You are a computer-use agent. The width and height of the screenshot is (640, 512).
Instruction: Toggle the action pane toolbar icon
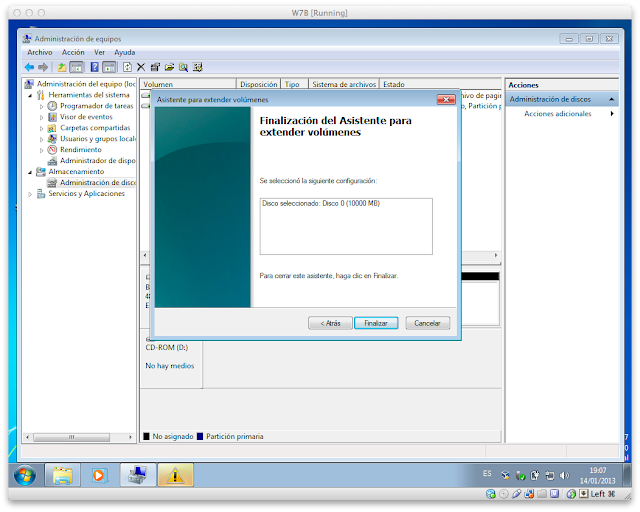pos(109,67)
